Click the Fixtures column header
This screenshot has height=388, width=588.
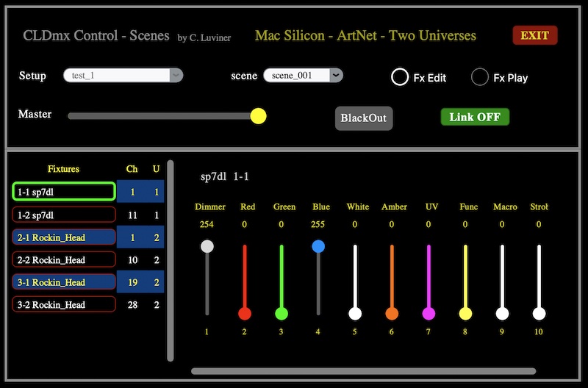coord(63,169)
